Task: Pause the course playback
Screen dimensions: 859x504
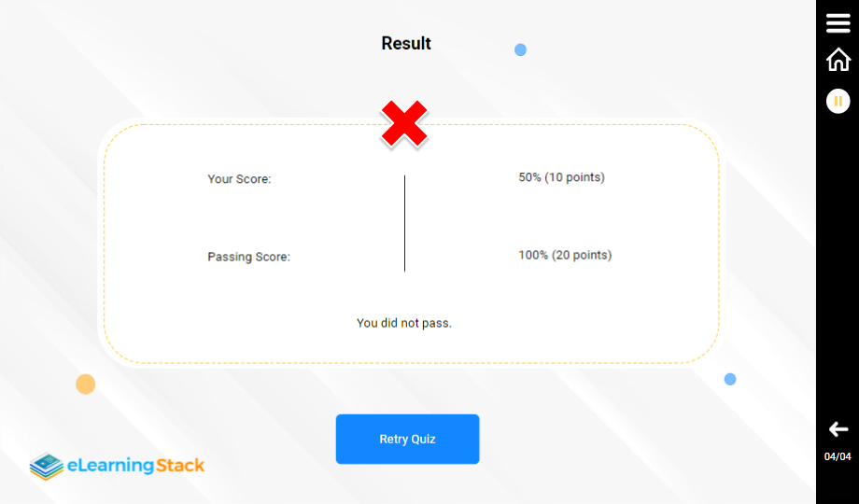Action: [838, 101]
